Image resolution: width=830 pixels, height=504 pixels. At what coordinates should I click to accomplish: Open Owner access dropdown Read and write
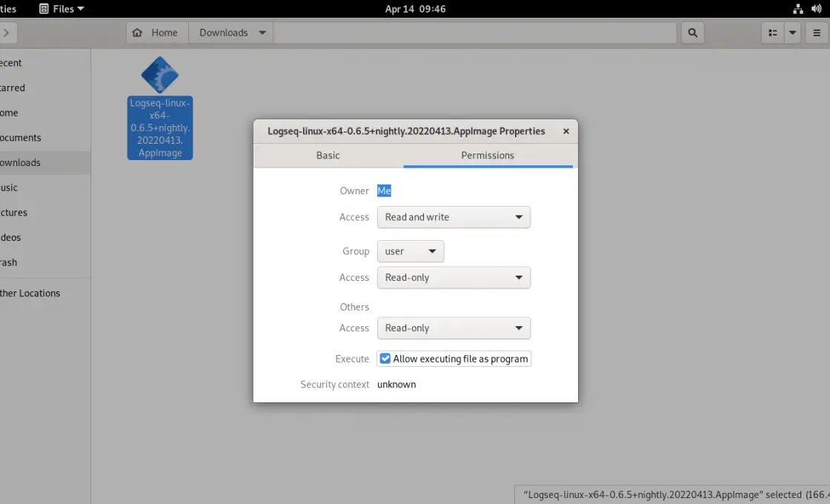pos(454,217)
